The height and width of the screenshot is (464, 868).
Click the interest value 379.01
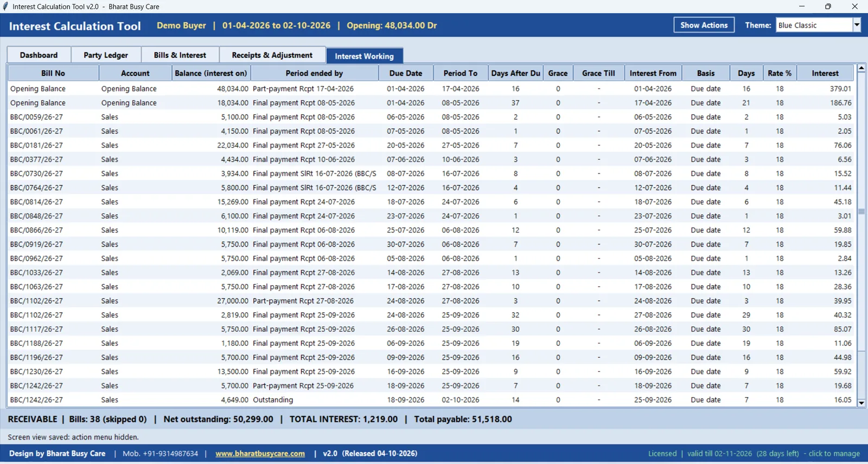[x=840, y=89]
